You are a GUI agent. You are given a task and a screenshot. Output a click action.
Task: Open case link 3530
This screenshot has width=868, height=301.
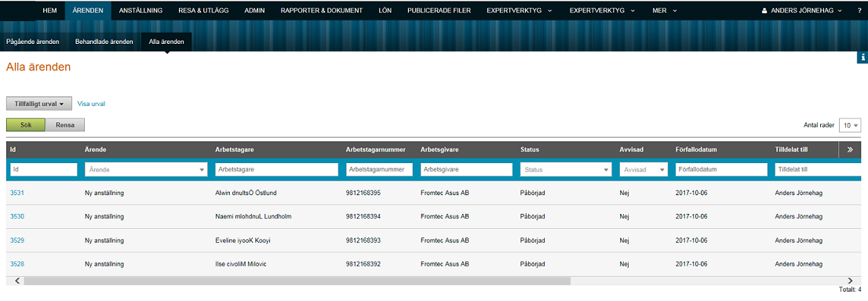coord(17,216)
